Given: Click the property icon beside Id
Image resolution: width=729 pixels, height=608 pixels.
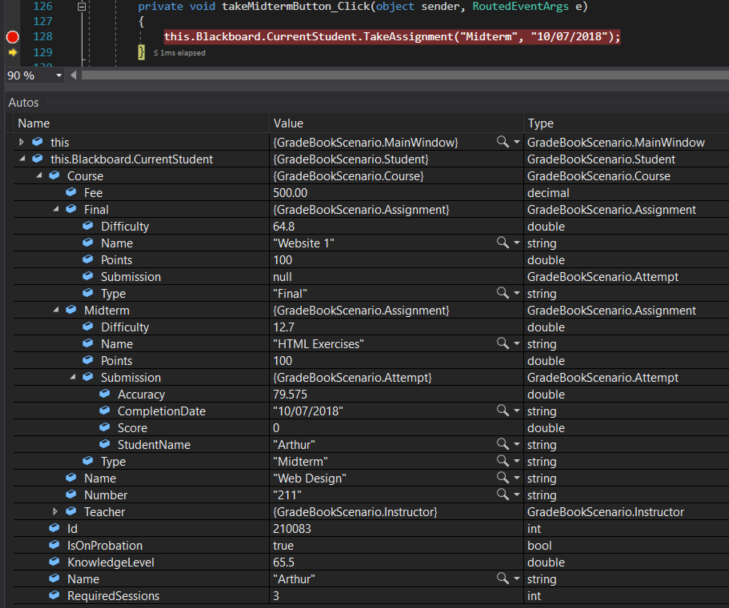Looking at the screenshot, I should point(54,528).
